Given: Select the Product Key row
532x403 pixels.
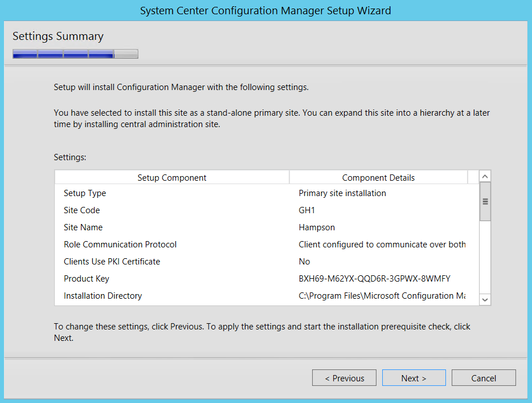Looking at the screenshot, I should pyautogui.click(x=87, y=279).
